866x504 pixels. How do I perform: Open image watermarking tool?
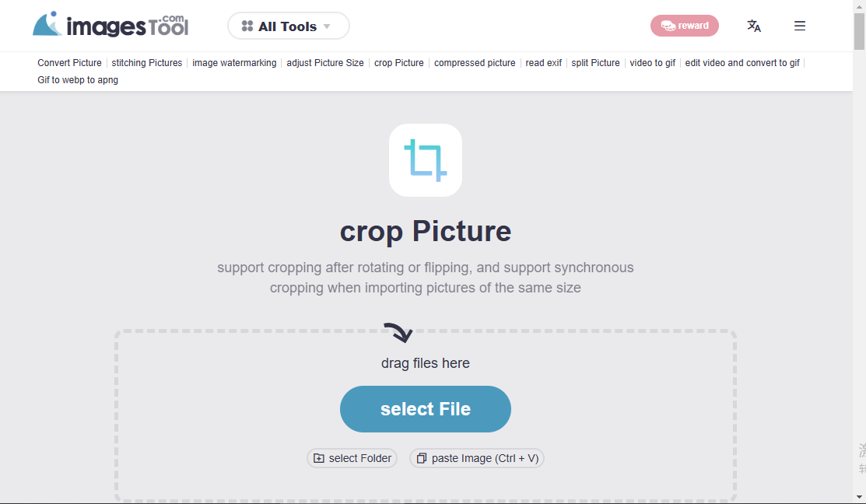click(234, 63)
